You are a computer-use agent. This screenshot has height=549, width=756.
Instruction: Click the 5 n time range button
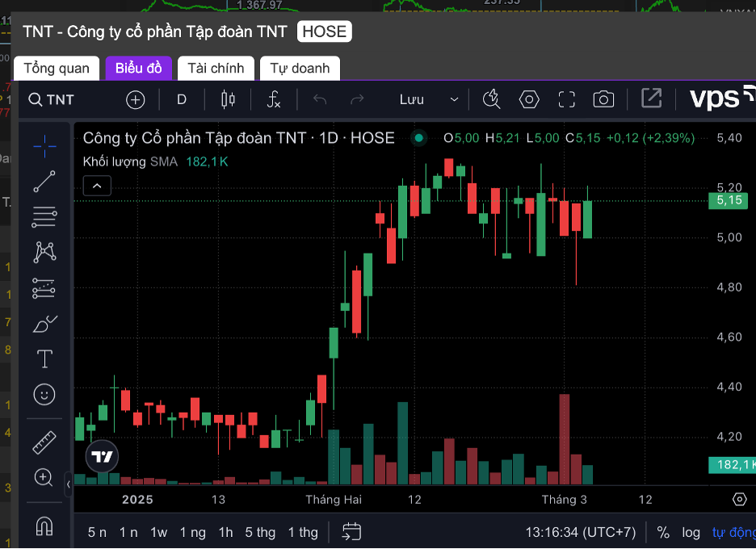(x=97, y=532)
